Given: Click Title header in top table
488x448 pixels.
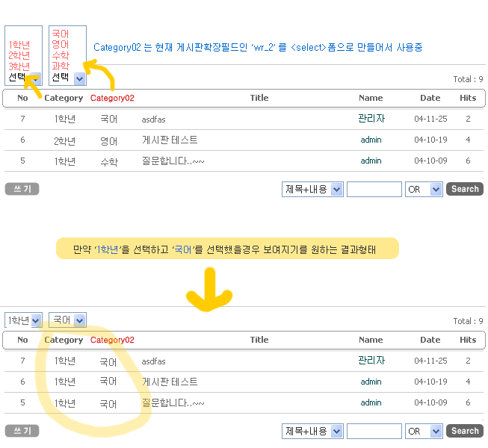Looking at the screenshot, I should (259, 98).
